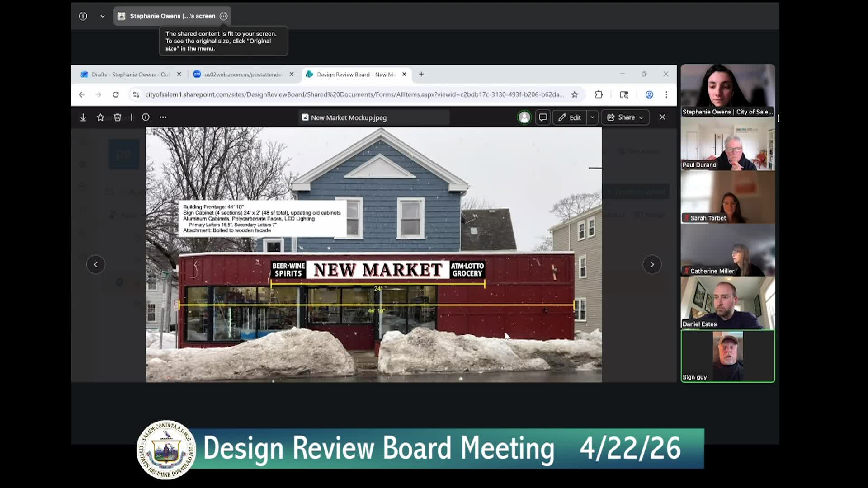Viewport: 868px width, 488px height.
Task: Open the more actions ellipsis menu
Action: pyautogui.click(x=163, y=117)
